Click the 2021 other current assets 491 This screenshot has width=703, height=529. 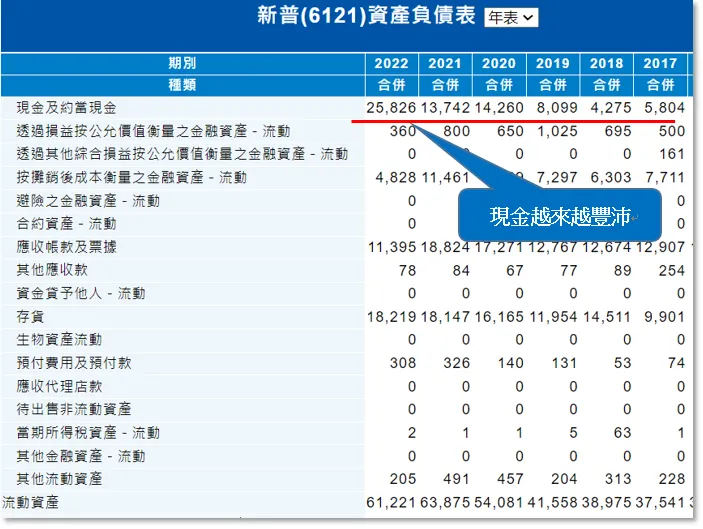click(x=456, y=479)
